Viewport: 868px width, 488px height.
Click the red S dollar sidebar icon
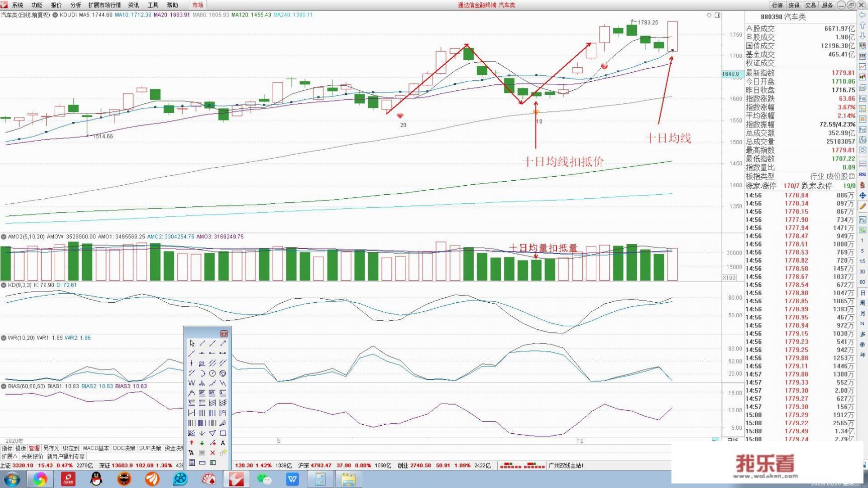pos(862,185)
